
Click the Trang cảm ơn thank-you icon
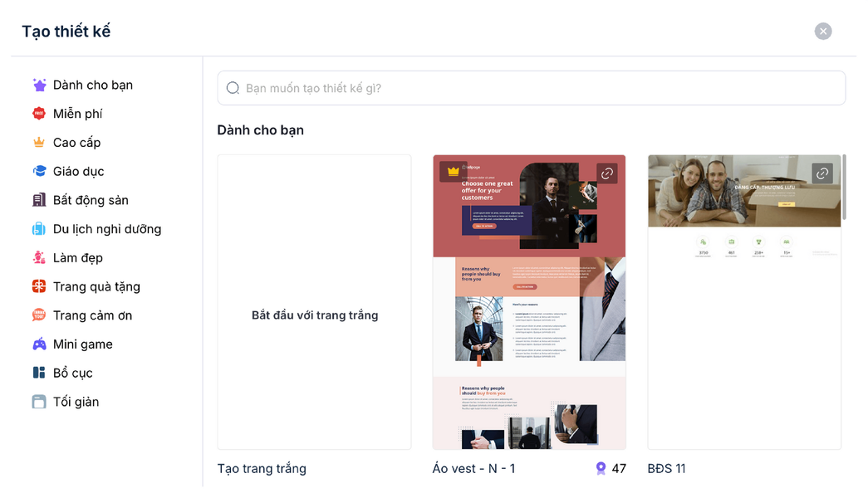click(x=39, y=315)
